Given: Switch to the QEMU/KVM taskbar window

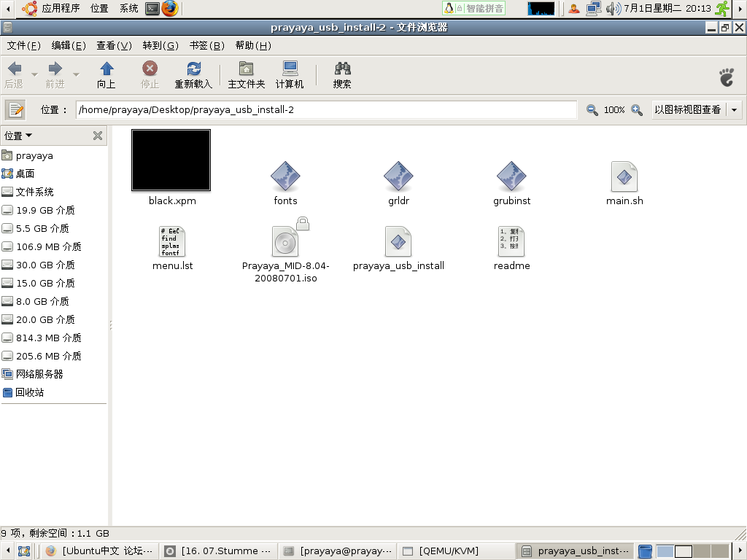Looking at the screenshot, I should [456, 551].
